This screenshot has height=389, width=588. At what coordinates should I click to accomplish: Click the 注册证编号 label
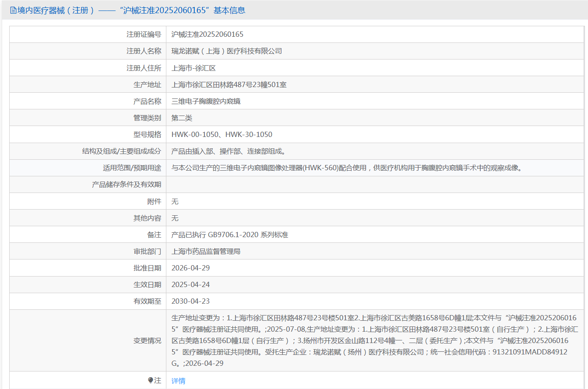click(144, 35)
